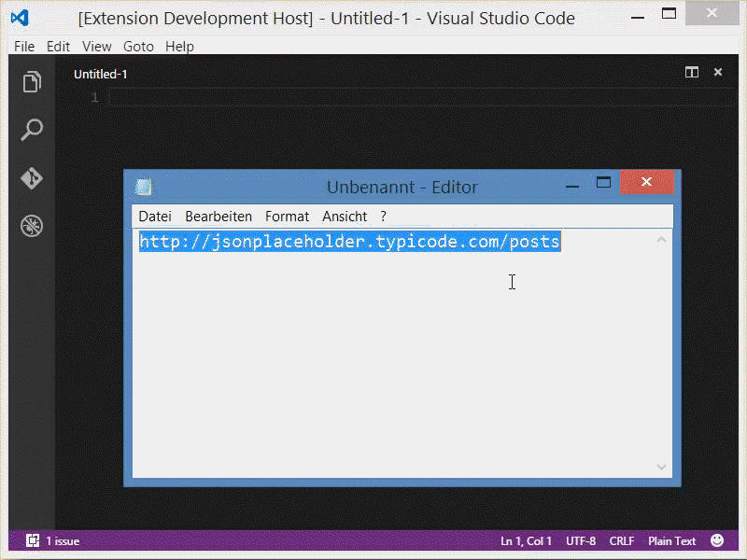The height and width of the screenshot is (560, 747).
Task: Show problems via the 1 issue indicator
Action: coord(53,541)
